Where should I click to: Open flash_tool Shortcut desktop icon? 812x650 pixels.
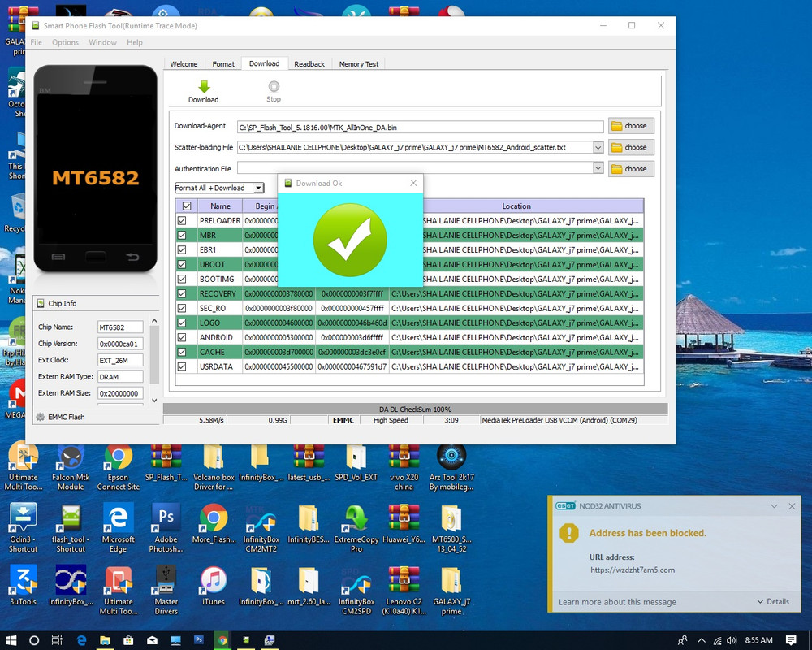click(x=71, y=528)
